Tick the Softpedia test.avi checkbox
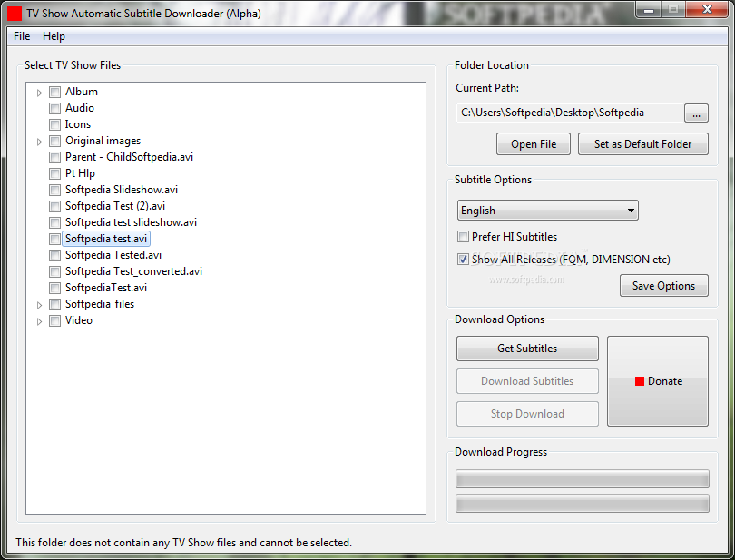 54,239
